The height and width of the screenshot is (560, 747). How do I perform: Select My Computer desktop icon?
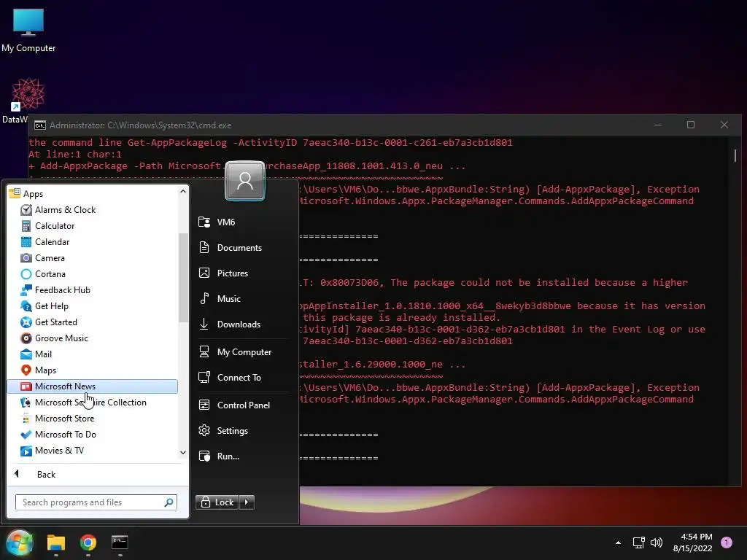(28, 31)
